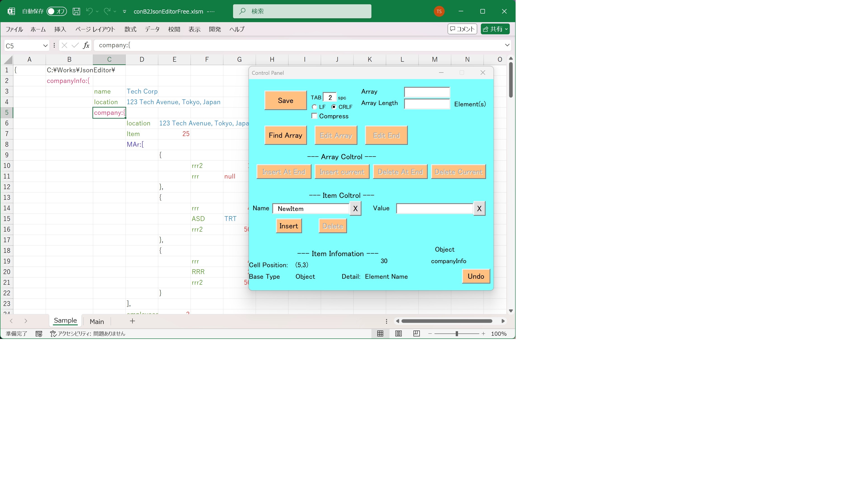Image resolution: width=868 pixels, height=488 pixels.
Task: Expand the formula bar chevron
Action: [x=507, y=45]
